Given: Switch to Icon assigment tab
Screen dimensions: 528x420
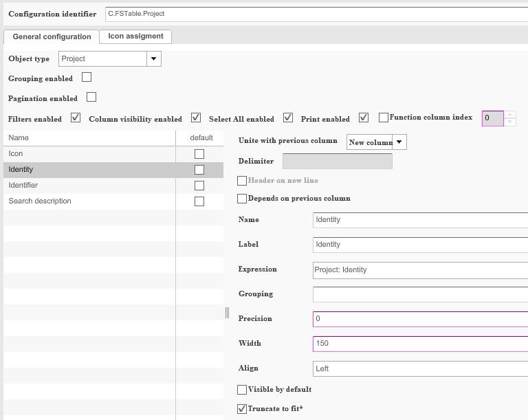Looking at the screenshot, I should (135, 36).
